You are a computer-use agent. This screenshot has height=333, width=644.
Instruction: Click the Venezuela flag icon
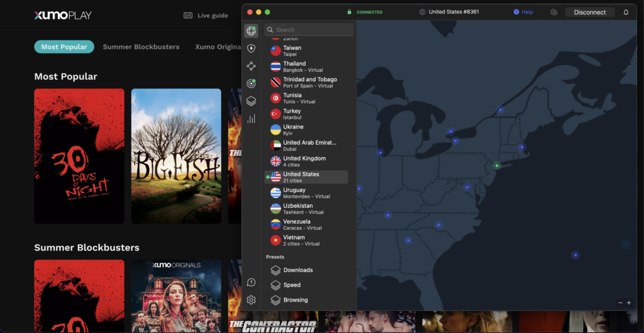[275, 225]
